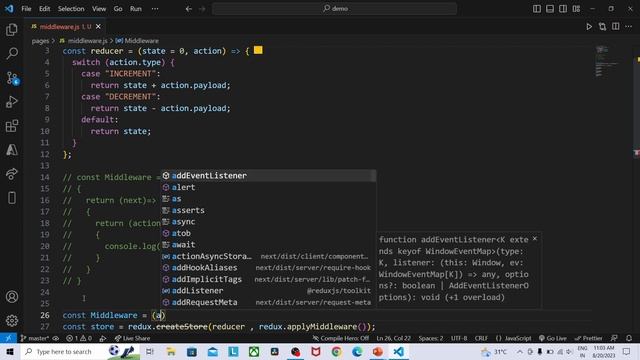Toggle Compile Hero Off status item
This screenshot has width=640, height=360.
tap(341, 338)
